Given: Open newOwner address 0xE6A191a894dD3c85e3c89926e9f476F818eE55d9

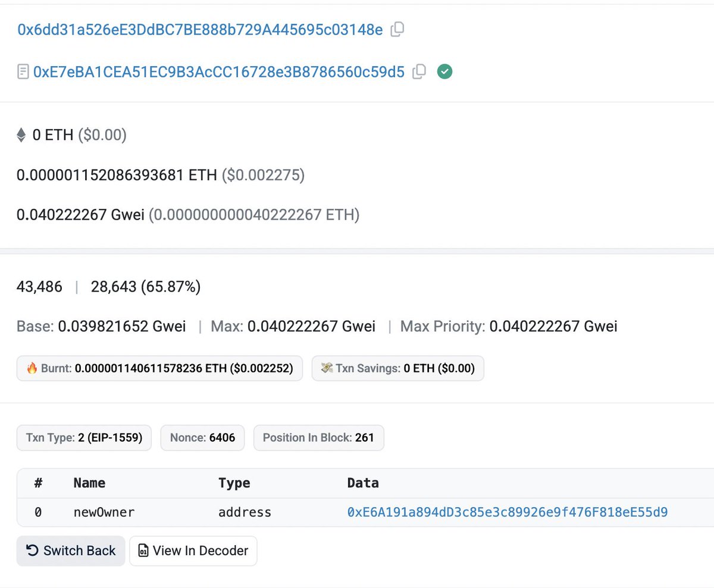Looking at the screenshot, I should (508, 512).
